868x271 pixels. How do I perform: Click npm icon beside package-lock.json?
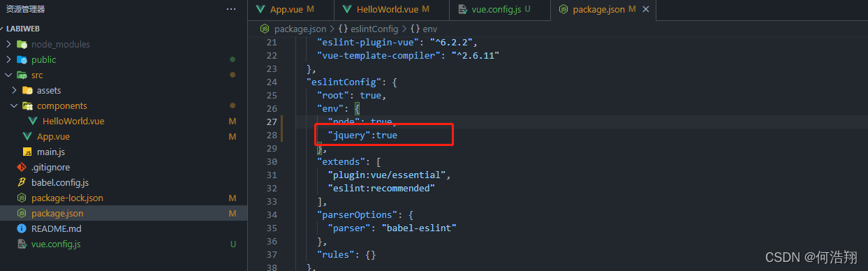(22, 198)
